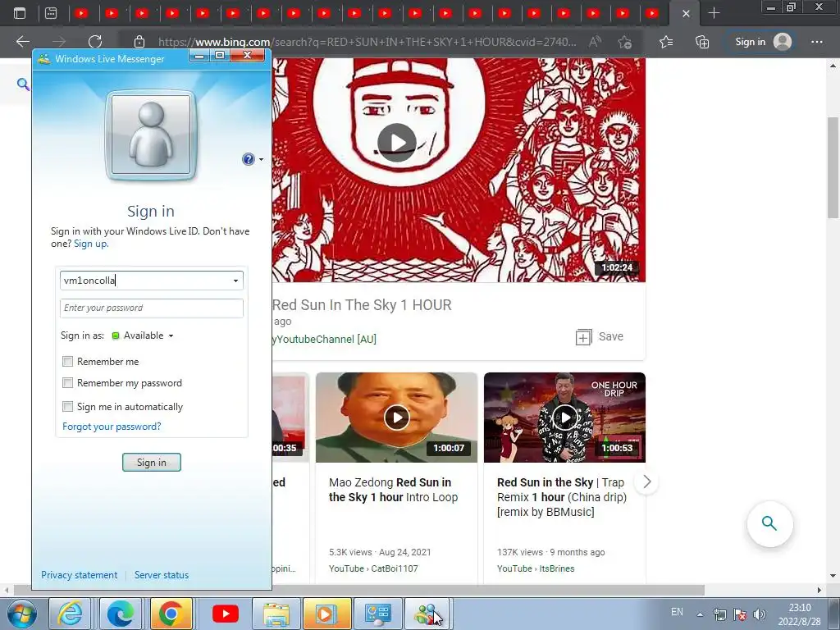Click the network tray icon
This screenshot has height=630, width=840.
point(720,614)
